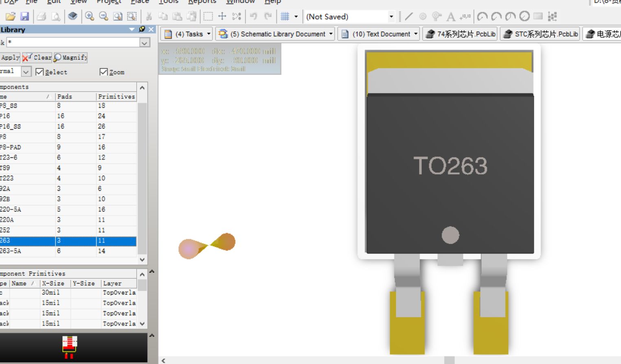Screen dimensions: 621x364
Task: Copy the selection from the toolbar
Action: pos(163,16)
